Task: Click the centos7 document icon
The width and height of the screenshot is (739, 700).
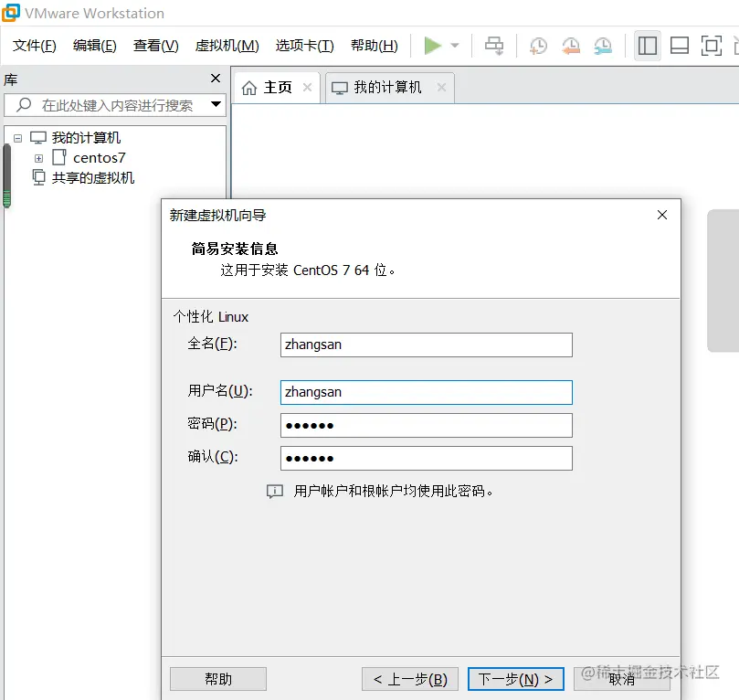Action: (58, 157)
